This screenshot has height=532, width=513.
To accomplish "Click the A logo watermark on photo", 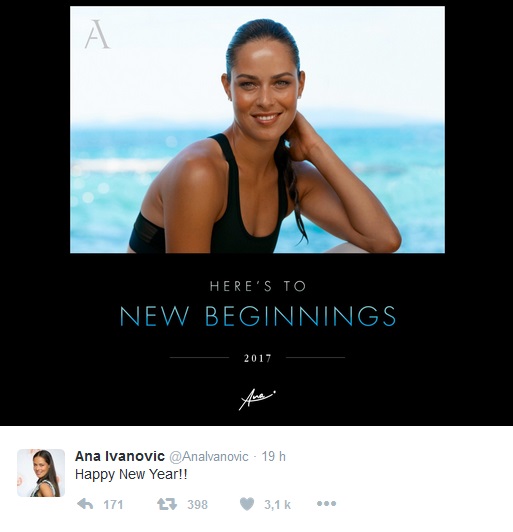I will [x=97, y=34].
